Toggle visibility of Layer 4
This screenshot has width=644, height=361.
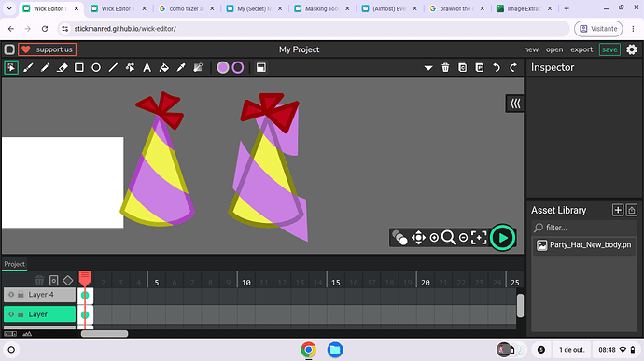tap(11, 295)
